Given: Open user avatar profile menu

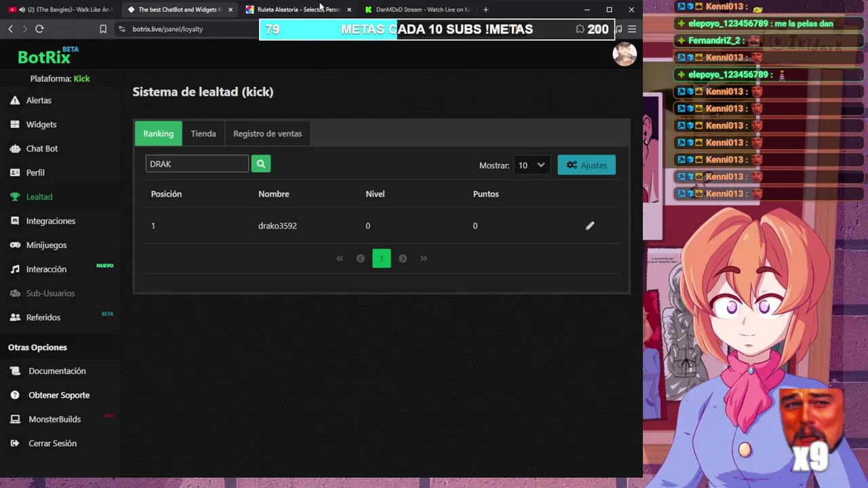Looking at the screenshot, I should [x=625, y=54].
